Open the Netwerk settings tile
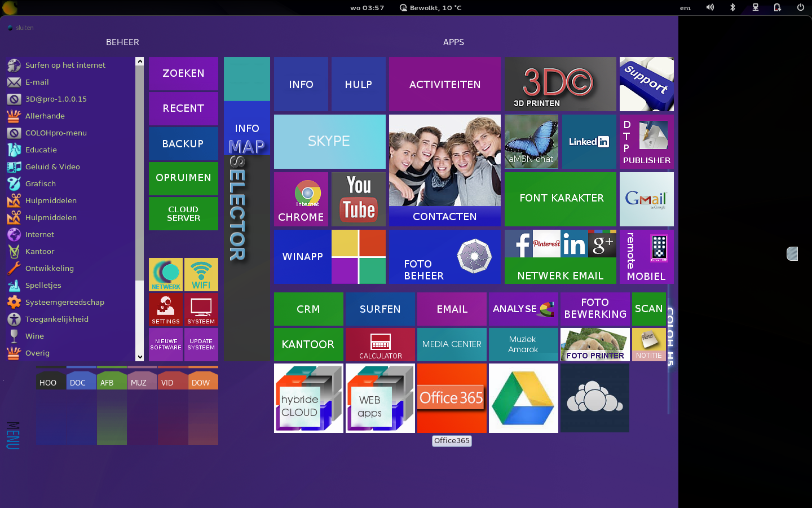 (166, 274)
